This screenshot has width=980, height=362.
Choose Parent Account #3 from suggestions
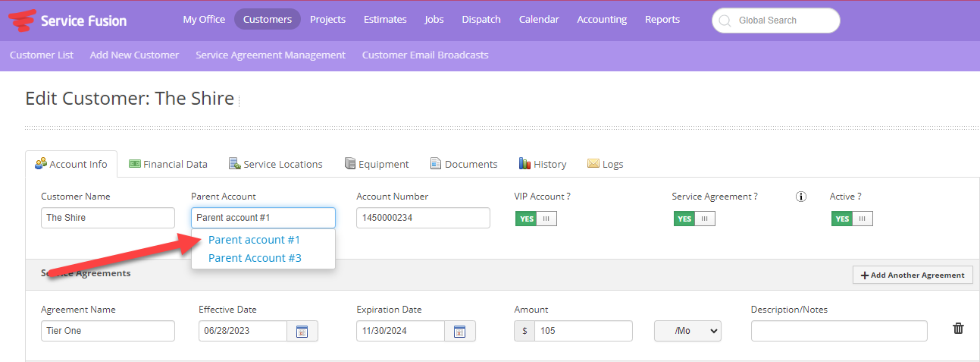pyautogui.click(x=255, y=258)
